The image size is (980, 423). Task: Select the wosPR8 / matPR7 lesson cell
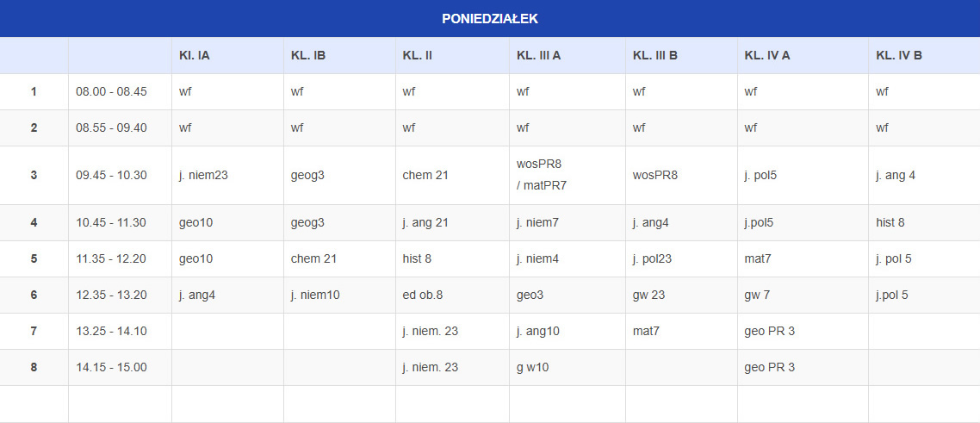pyautogui.click(x=542, y=175)
